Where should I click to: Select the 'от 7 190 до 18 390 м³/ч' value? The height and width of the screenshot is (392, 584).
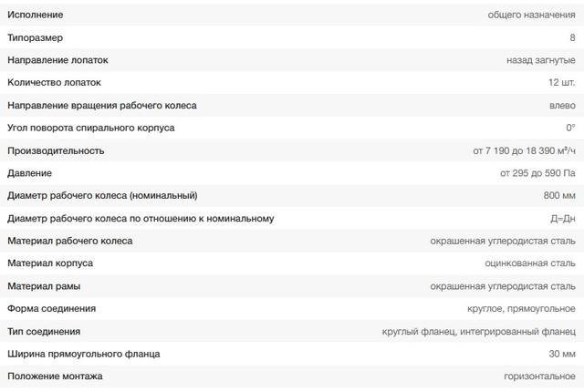coord(524,150)
